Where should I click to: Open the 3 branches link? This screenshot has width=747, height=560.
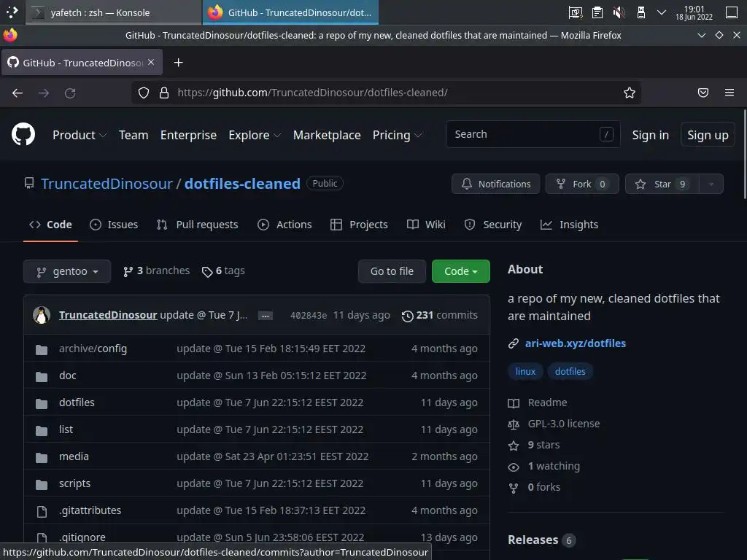point(156,271)
